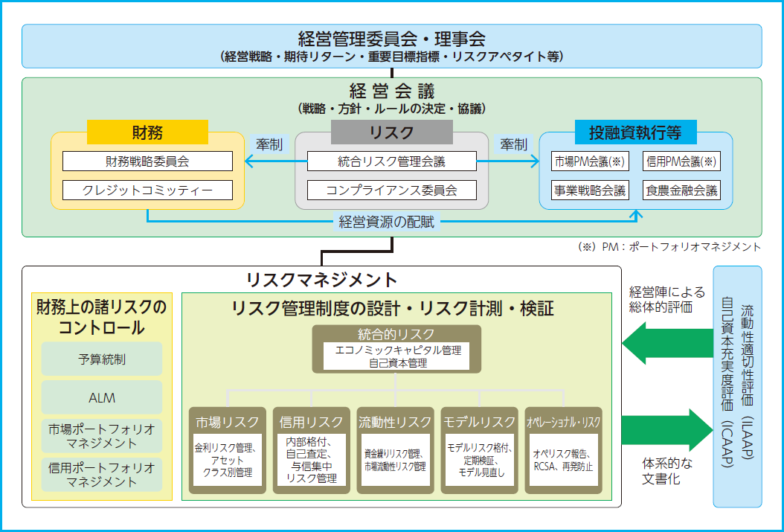This screenshot has height=532, width=784.
Task: Click the 市場PM会議(※) box
Action: [590, 161]
